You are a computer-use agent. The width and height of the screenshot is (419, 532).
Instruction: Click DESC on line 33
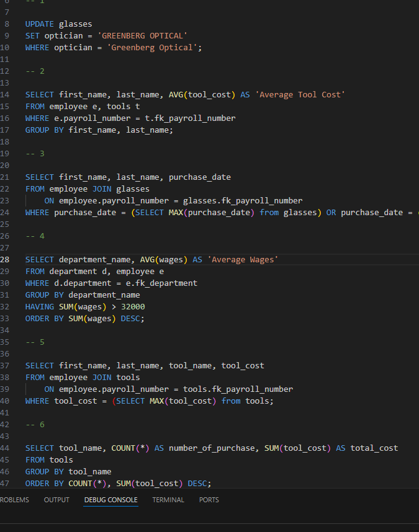click(130, 319)
